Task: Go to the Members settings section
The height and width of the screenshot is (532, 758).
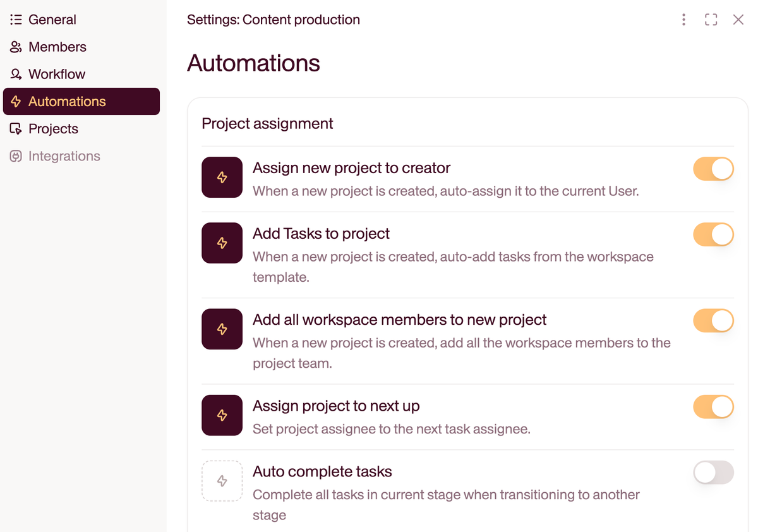Action: 57,47
